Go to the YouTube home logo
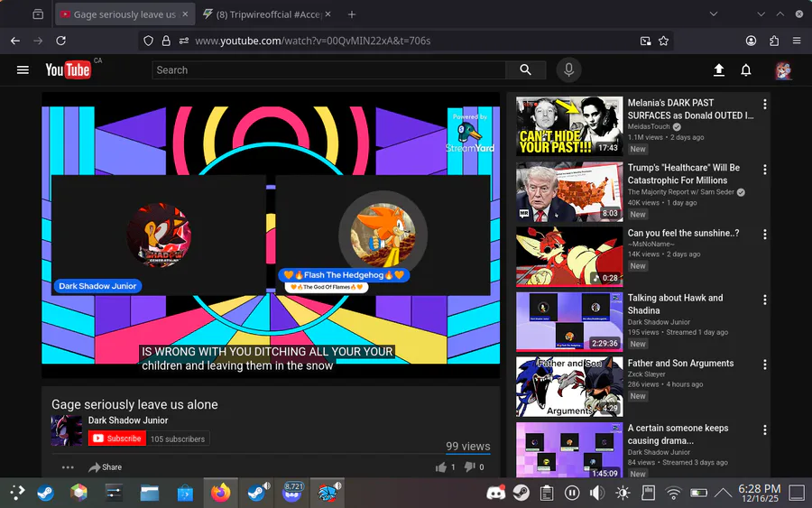 coord(68,69)
